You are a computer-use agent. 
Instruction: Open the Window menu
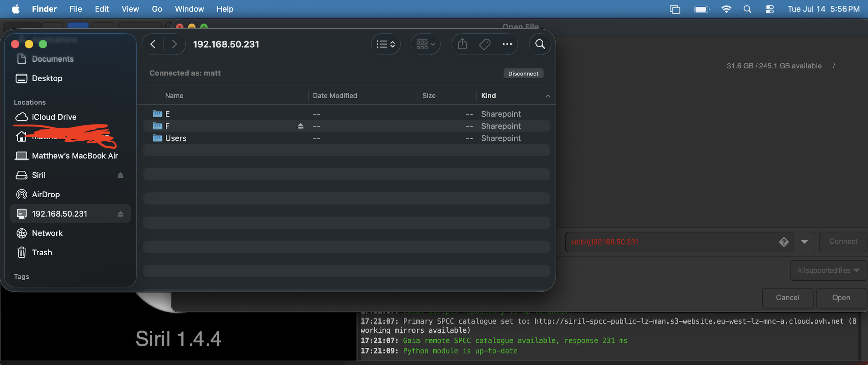click(x=189, y=9)
